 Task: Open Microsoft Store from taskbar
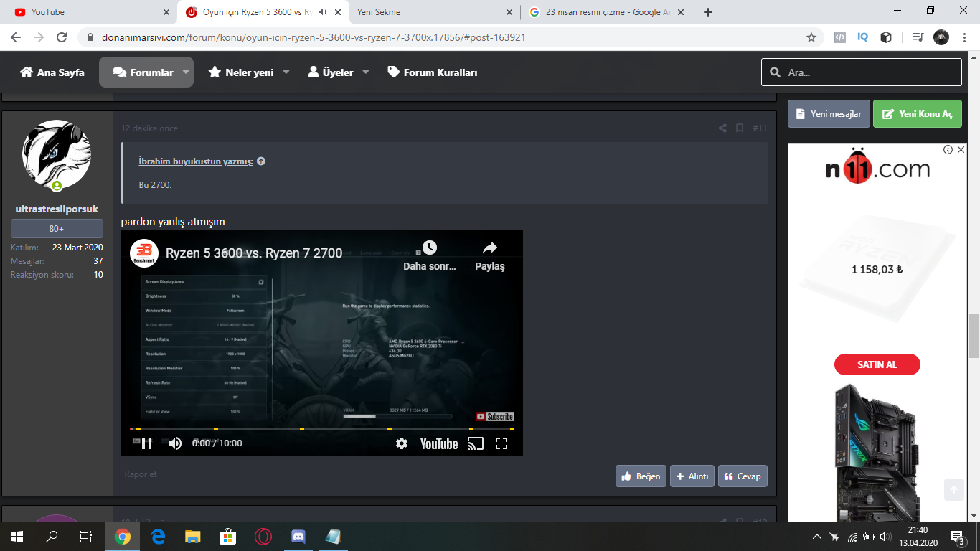pos(228,537)
